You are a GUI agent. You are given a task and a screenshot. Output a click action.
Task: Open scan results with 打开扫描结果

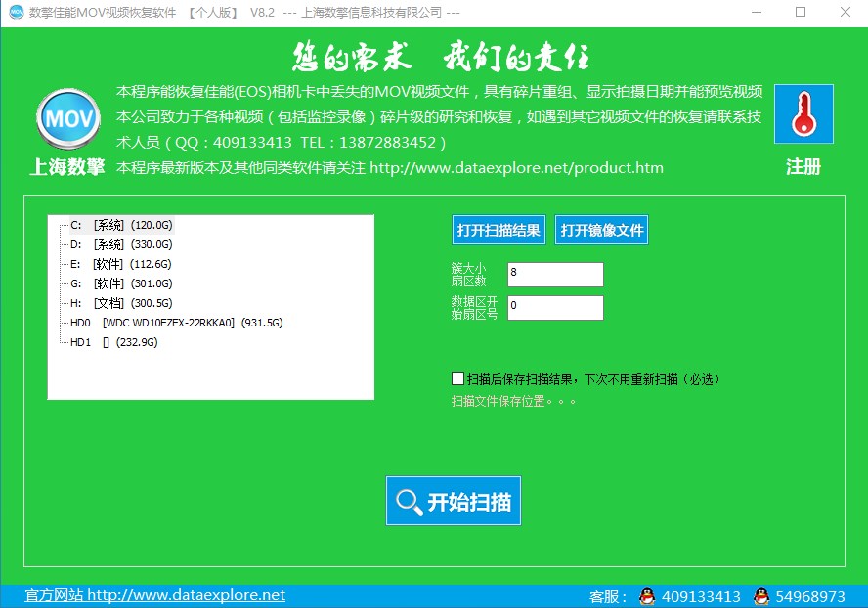pos(499,229)
